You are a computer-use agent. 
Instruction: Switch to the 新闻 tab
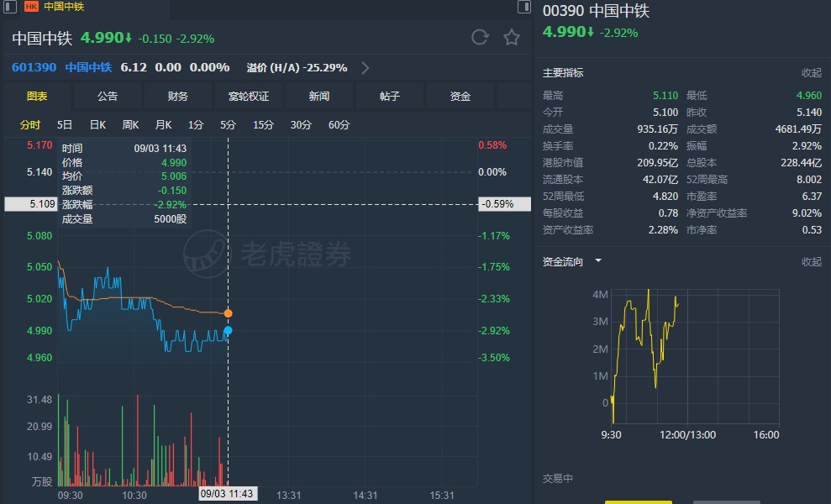[319, 97]
